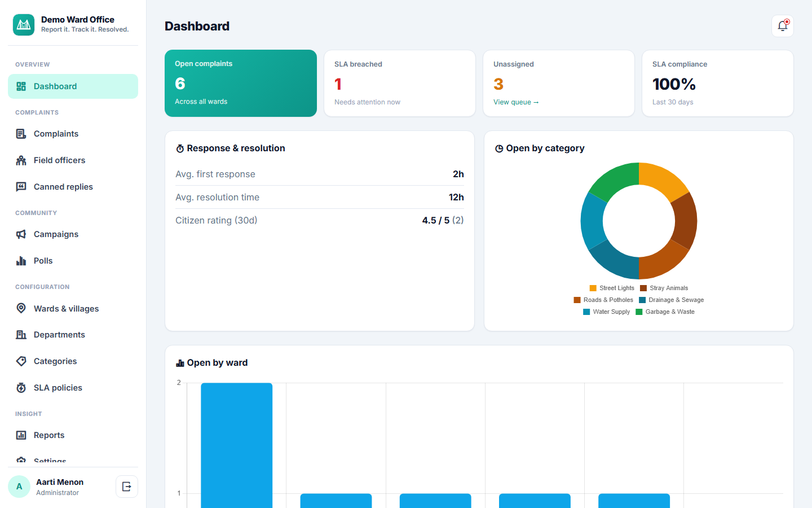The width and height of the screenshot is (812, 508).
Task: Toggle Garbage & Waste legend swatch
Action: point(639,312)
